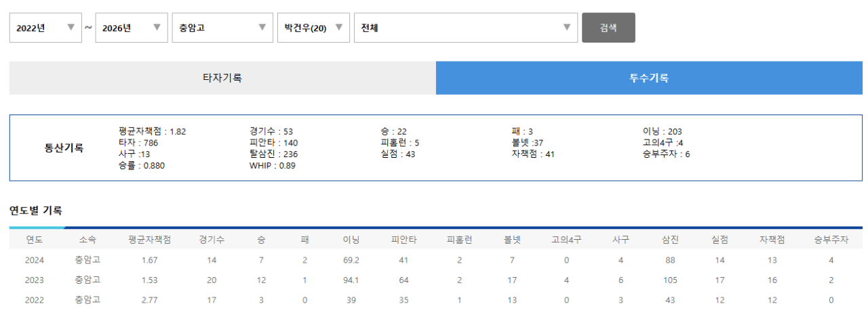
Task: Click the 승부주자 : 6 career stat
Action: [x=667, y=154]
